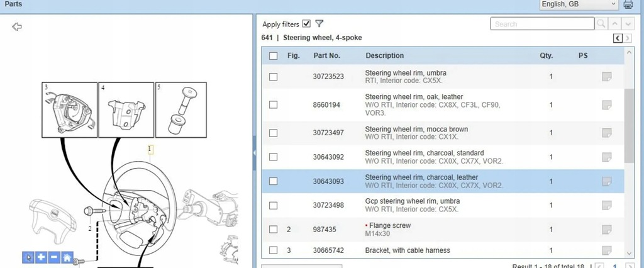The image size is (644, 268).
Task: Open note icon for part 30723497
Action: [x=606, y=133]
